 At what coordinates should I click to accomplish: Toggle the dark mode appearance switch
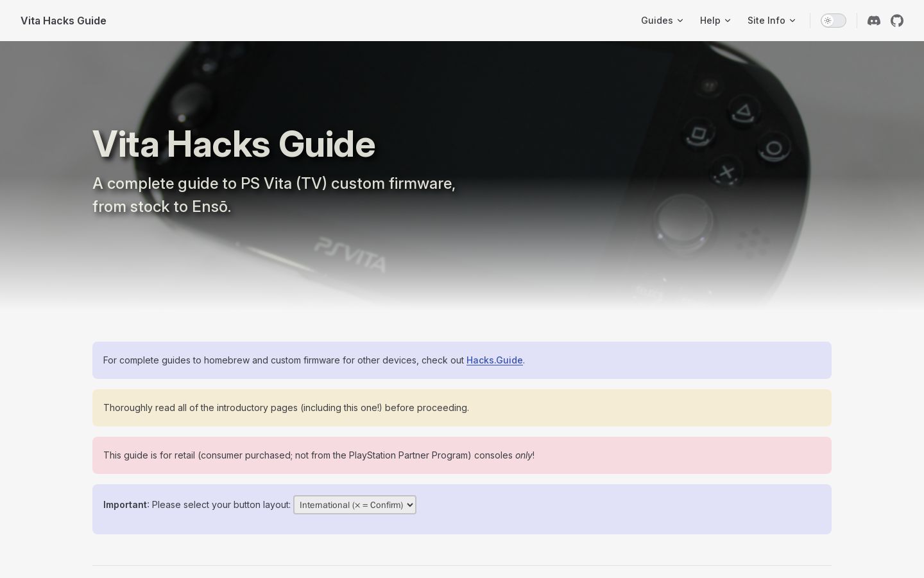tap(834, 21)
